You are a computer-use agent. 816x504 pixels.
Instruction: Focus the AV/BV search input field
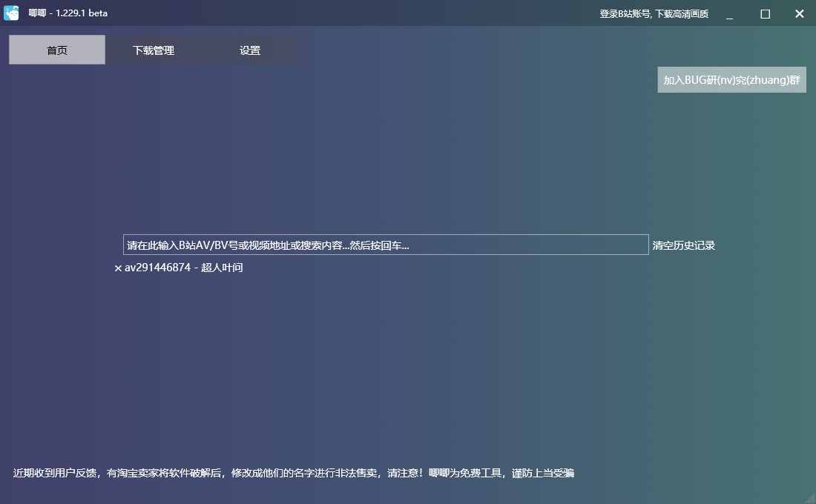386,245
